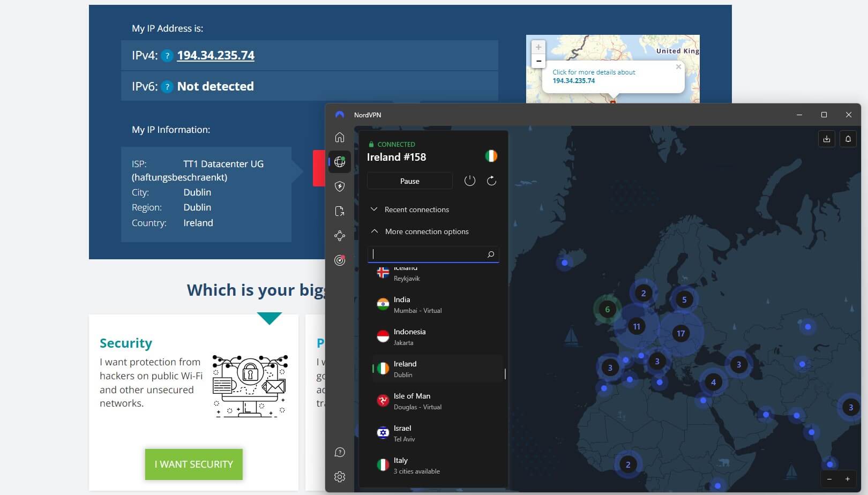Open the help chat icon in sidebar

pos(340,452)
